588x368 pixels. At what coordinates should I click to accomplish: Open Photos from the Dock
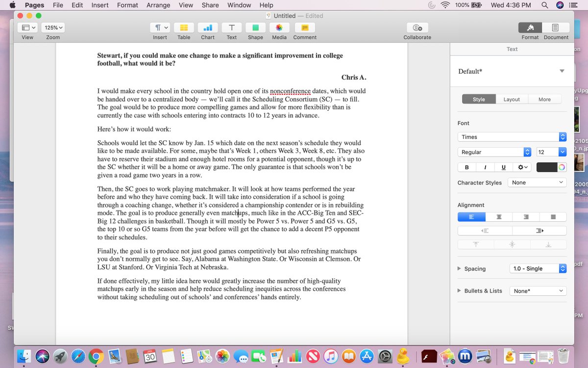[223, 356]
